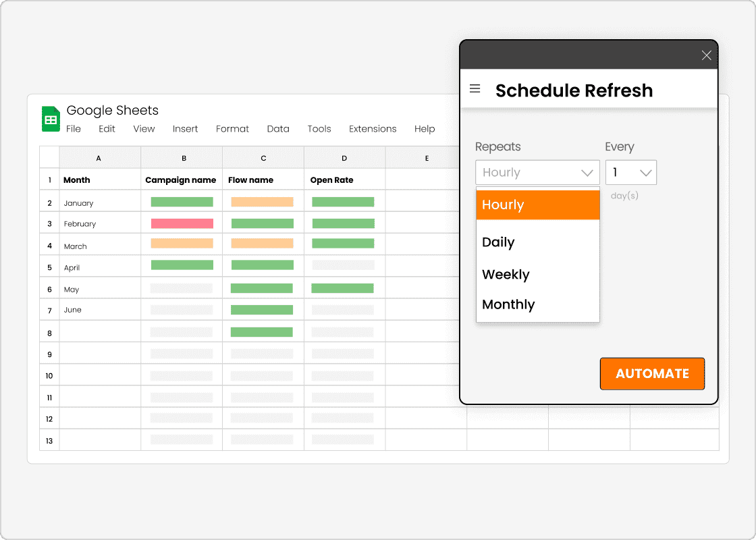756x540 pixels.
Task: Click column header A
Action: (99, 157)
